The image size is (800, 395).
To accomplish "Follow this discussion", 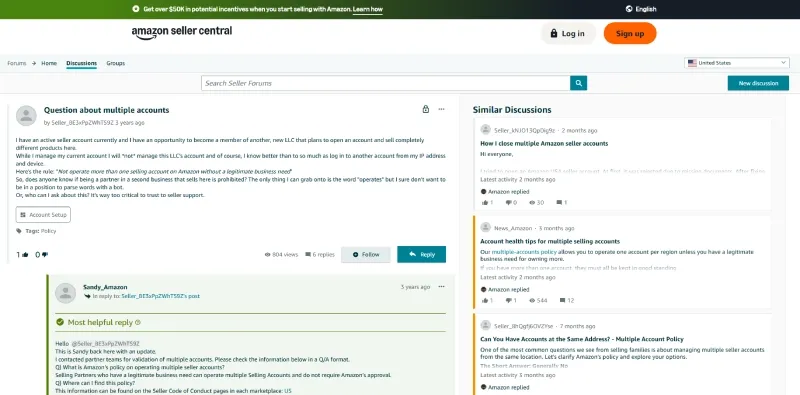I will pos(366,254).
